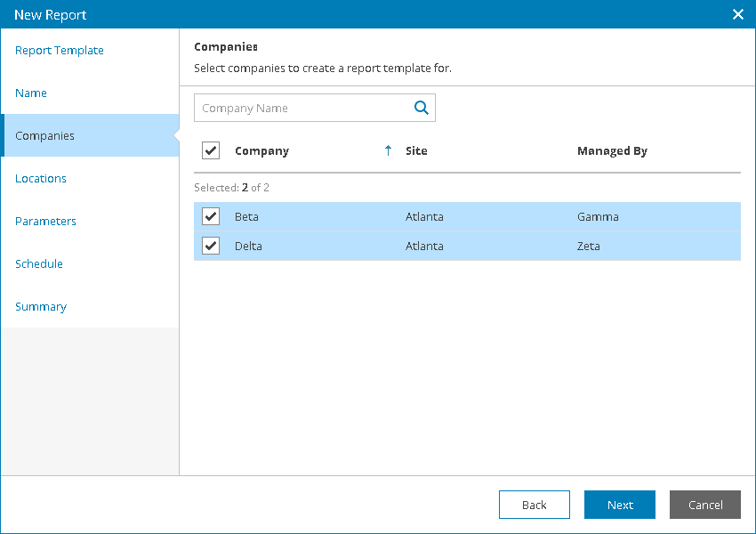Click the Company sort arrow
The image size is (756, 534).
click(388, 151)
